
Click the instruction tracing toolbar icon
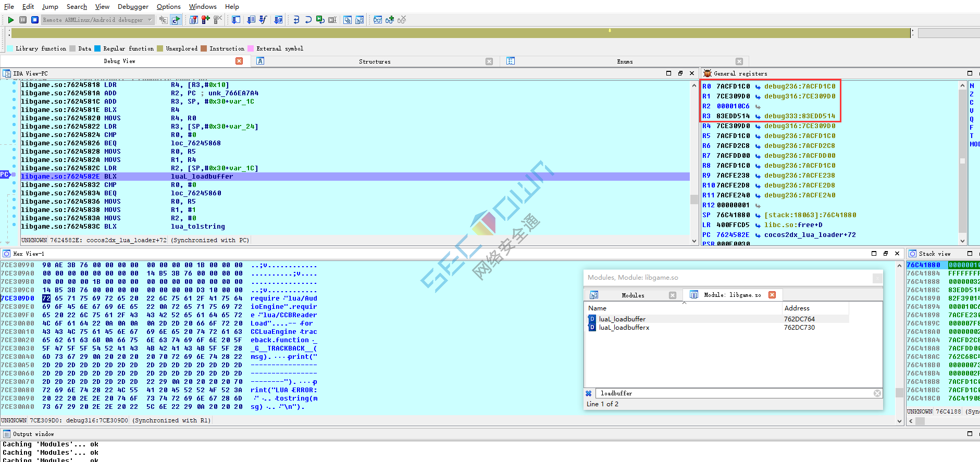(x=251, y=20)
